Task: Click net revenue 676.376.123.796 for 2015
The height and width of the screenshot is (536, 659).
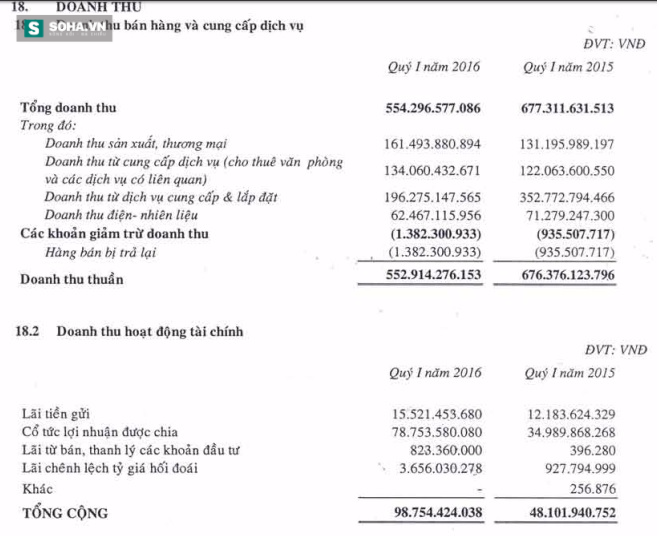Action: (568, 275)
